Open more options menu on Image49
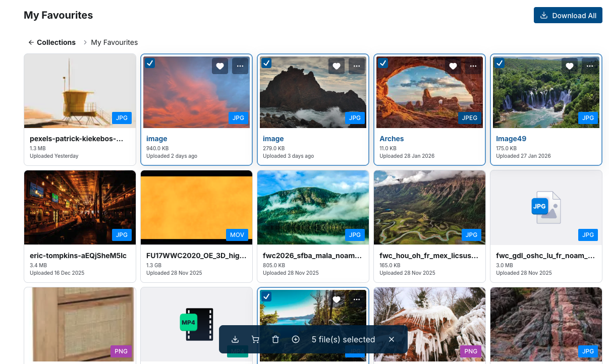 (590, 66)
